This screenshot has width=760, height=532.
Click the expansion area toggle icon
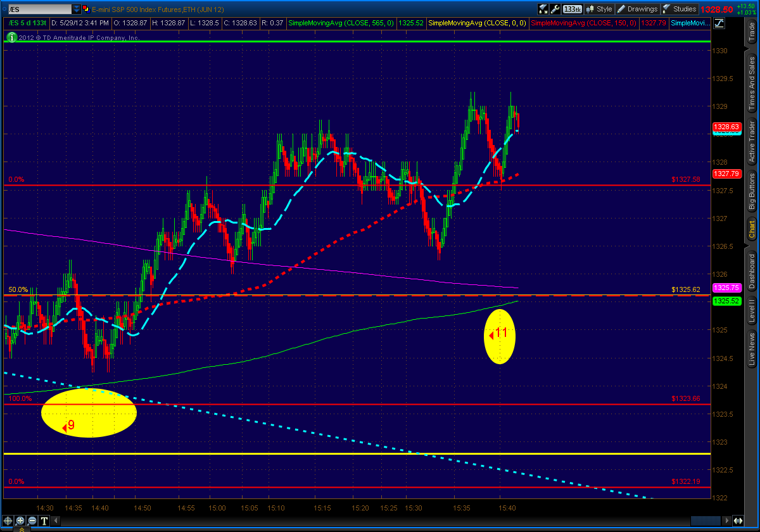[738, 521]
